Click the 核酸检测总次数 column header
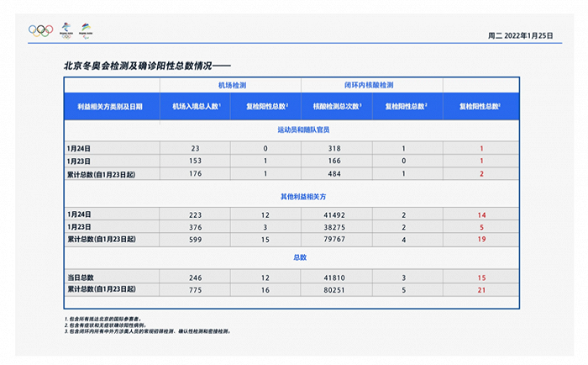 (x=337, y=107)
